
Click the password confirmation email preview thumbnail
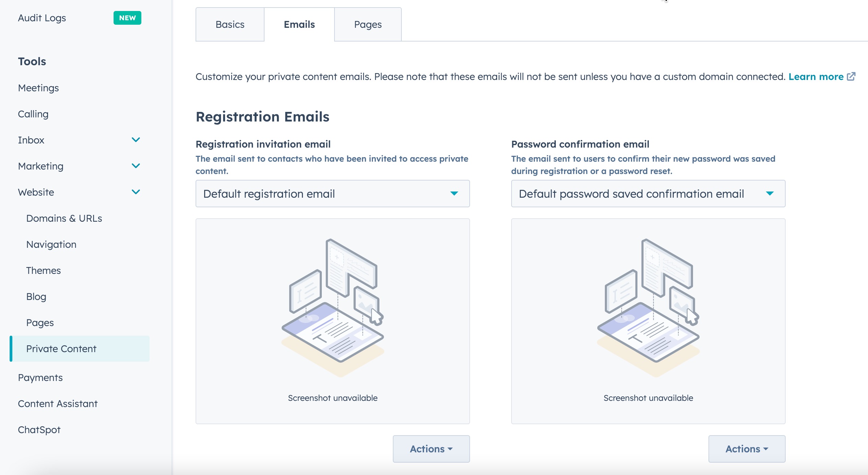click(x=648, y=321)
